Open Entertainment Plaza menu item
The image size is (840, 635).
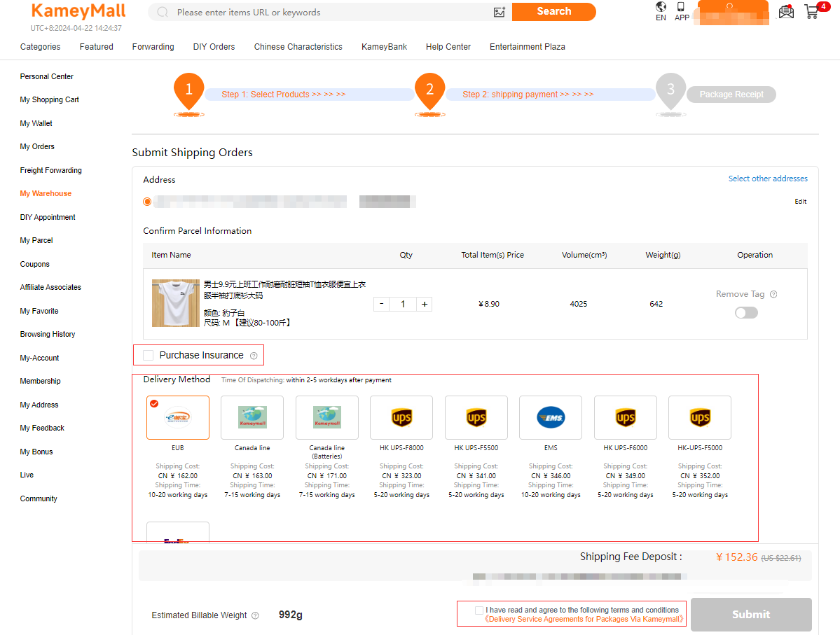[527, 47]
